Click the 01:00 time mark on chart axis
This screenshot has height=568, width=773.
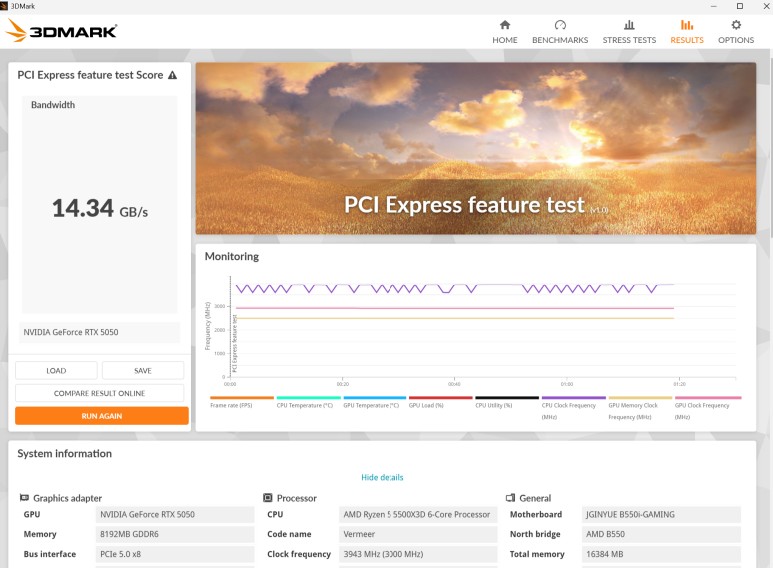(567, 384)
